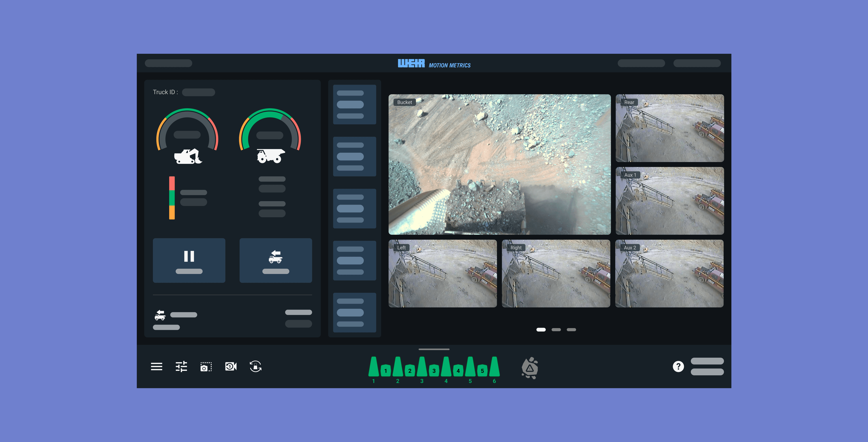The height and width of the screenshot is (442, 868).
Task: Open the Aux 1 camera feed
Action: [670, 201]
